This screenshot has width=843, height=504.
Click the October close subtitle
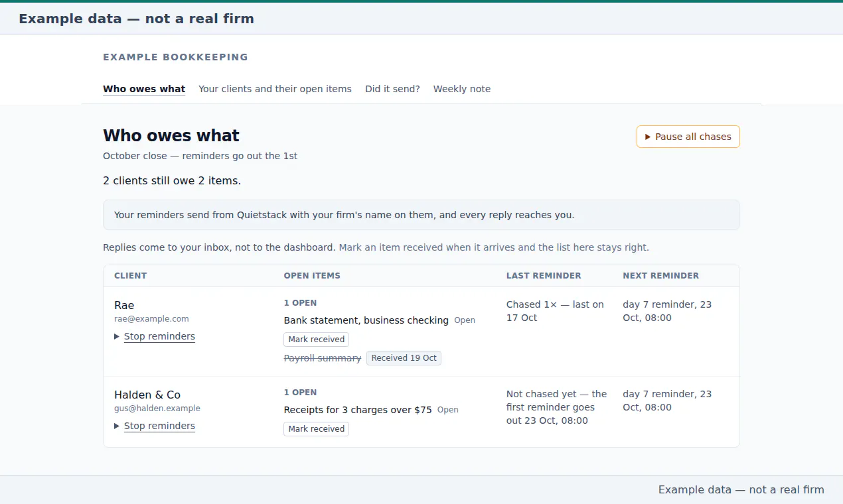[200, 156]
